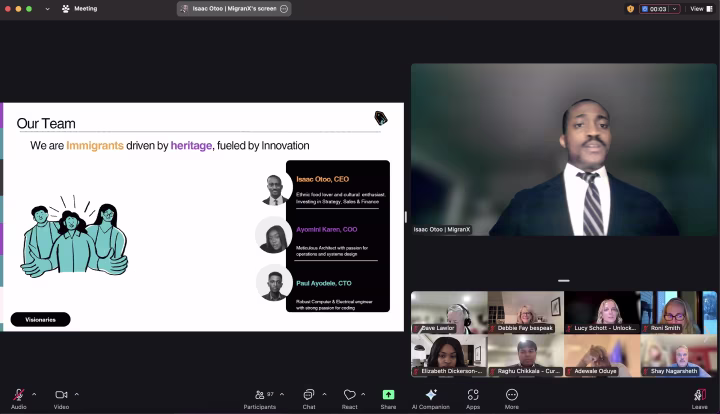Image resolution: width=720 pixels, height=414 pixels.
Task: Click Isaac Otoo, CEO name on slide
Action: pos(322,179)
